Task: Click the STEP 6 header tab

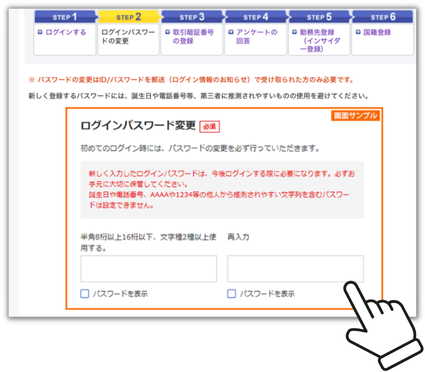Action: click(x=383, y=17)
